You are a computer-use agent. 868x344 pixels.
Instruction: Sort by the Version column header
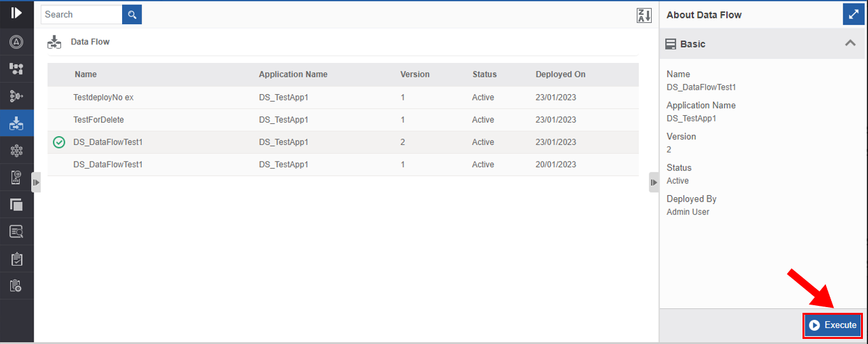[415, 74]
